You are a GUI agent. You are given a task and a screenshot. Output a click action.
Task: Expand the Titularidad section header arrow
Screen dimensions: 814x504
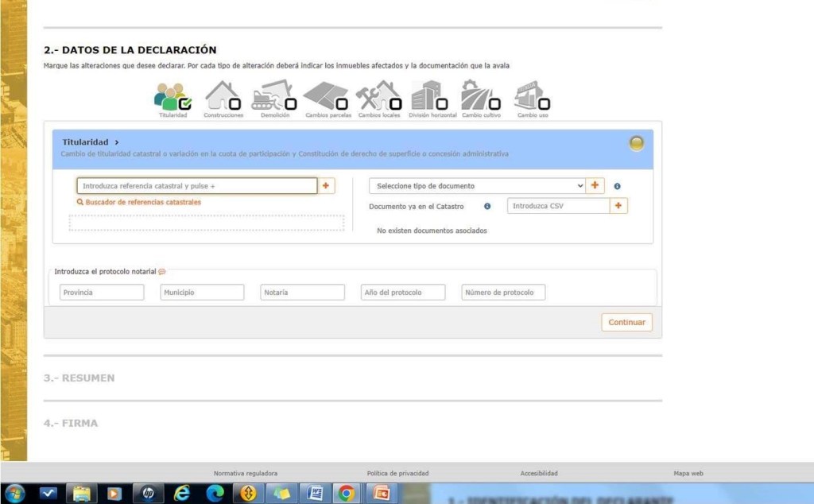click(x=116, y=142)
